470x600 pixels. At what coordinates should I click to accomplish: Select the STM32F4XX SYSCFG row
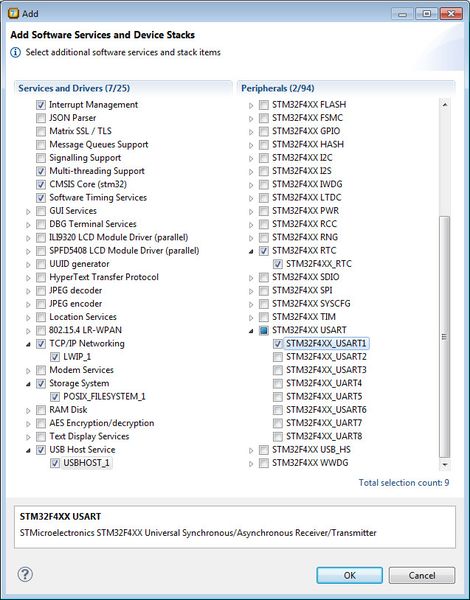tap(311, 304)
